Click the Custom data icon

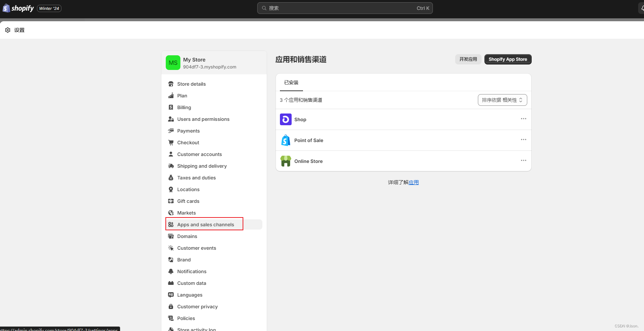[171, 283]
